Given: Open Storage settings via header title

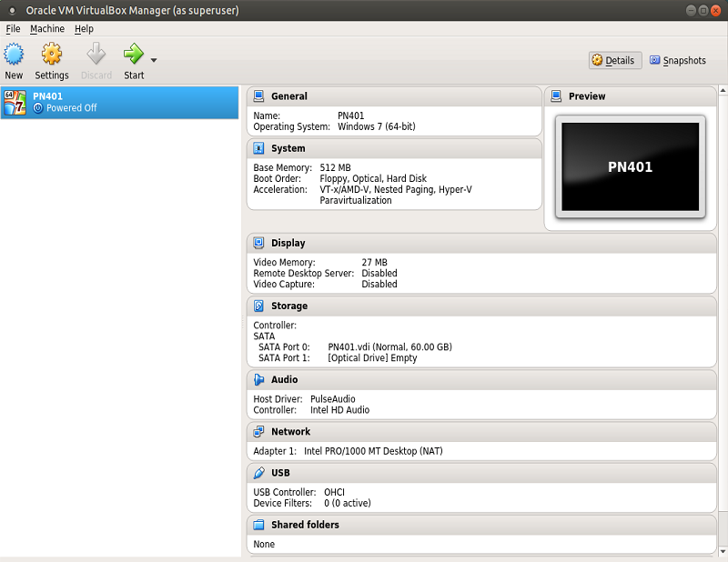Looking at the screenshot, I should (289, 306).
